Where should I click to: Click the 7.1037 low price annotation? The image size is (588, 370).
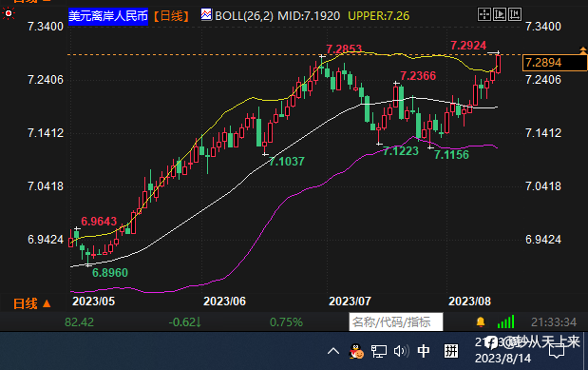click(287, 162)
